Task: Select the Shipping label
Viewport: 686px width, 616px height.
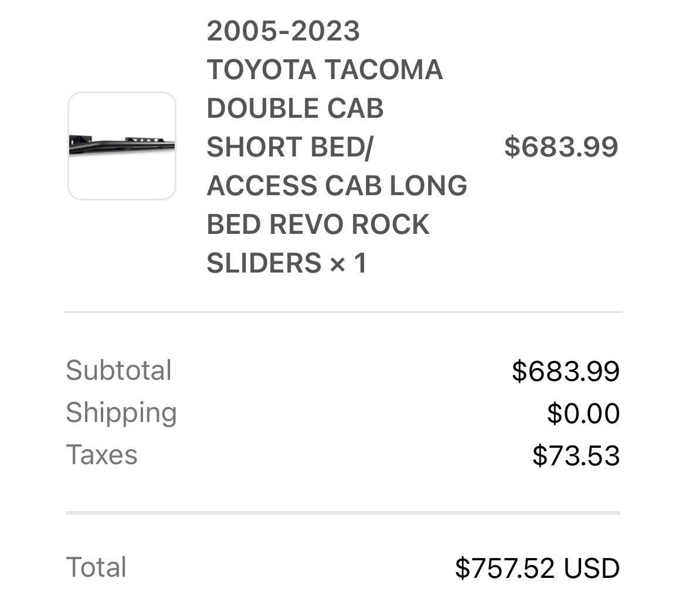Action: tap(121, 414)
